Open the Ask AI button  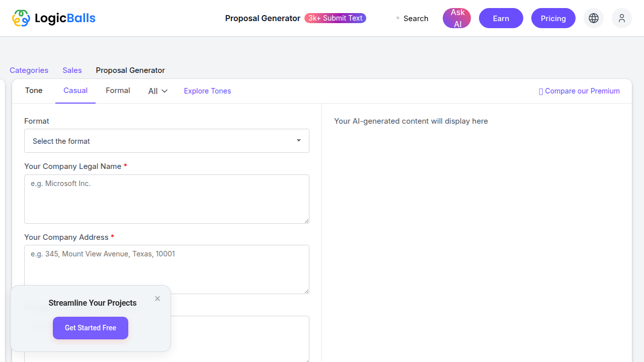(x=457, y=18)
